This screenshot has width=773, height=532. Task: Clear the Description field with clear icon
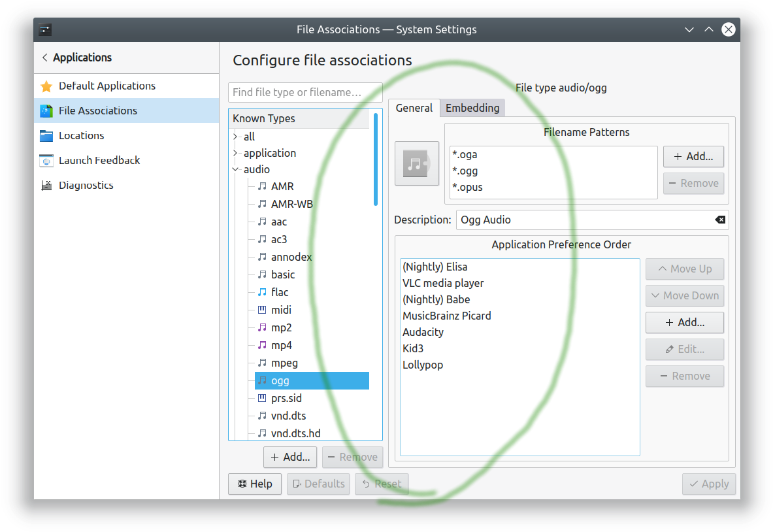click(x=720, y=220)
